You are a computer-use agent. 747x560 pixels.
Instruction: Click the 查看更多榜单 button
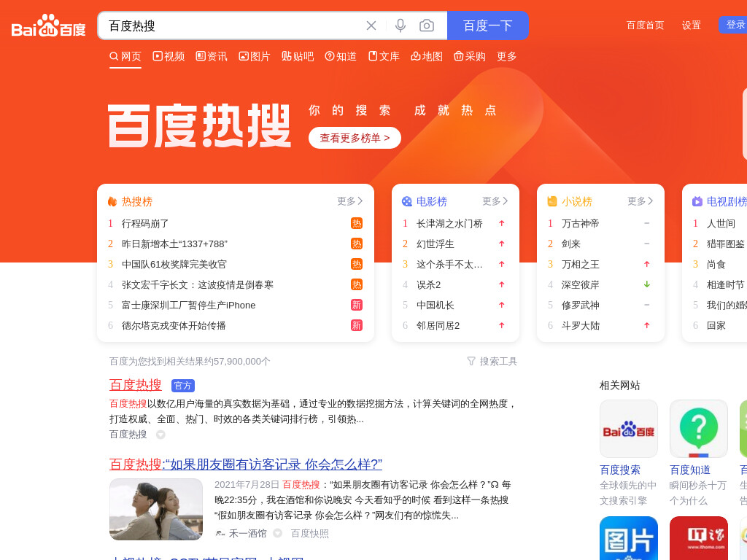point(355,138)
